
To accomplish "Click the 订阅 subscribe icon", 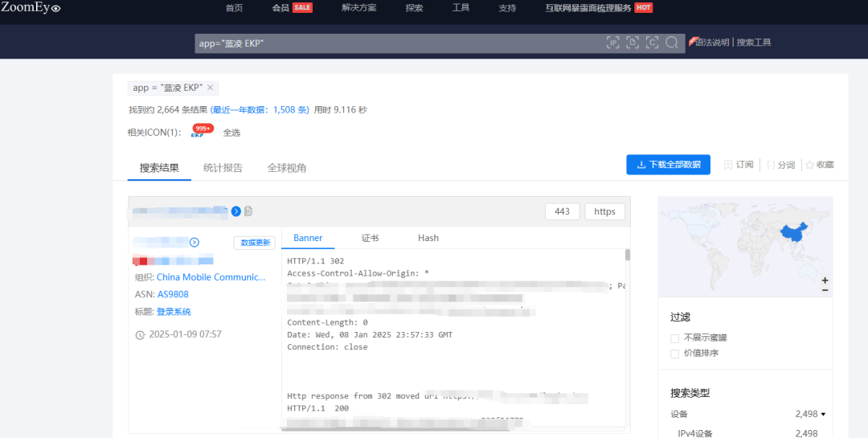I will click(728, 165).
